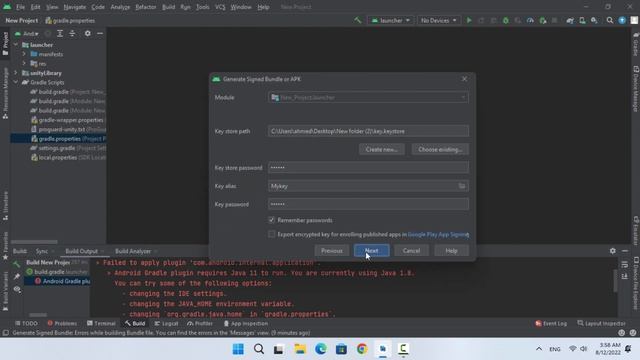Open Search Everywhere magnifier in toolbar

(610, 20)
